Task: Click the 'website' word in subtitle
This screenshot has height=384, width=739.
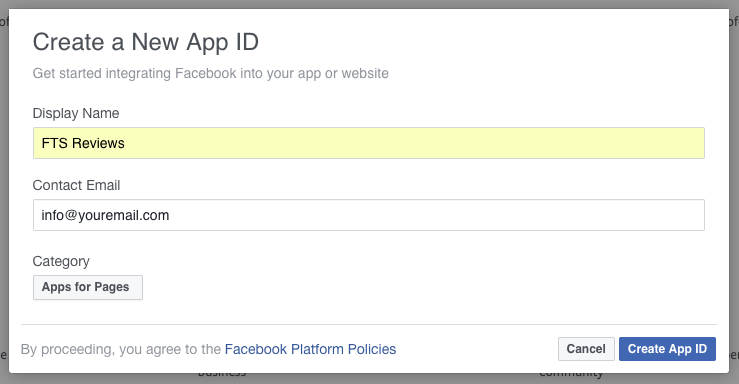Action: click(x=365, y=74)
